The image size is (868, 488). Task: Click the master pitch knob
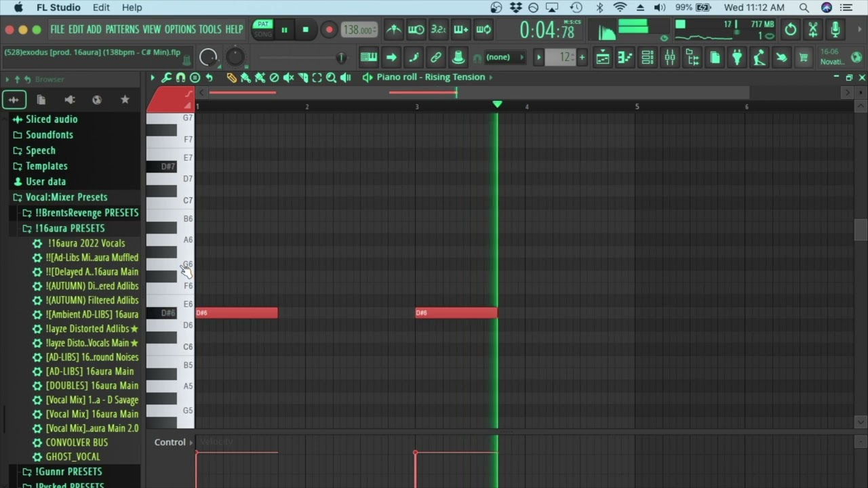pyautogui.click(x=235, y=57)
